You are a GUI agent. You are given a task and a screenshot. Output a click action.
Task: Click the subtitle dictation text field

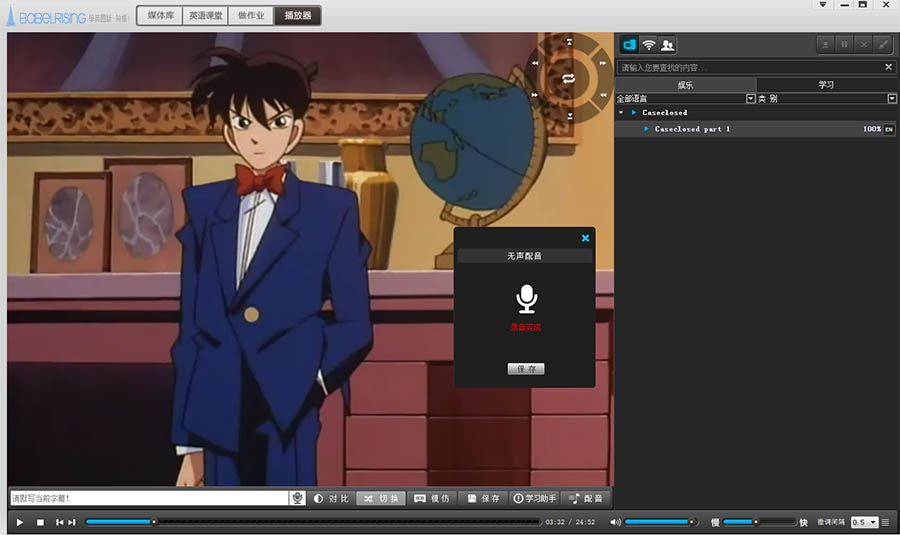pyautogui.click(x=149, y=498)
